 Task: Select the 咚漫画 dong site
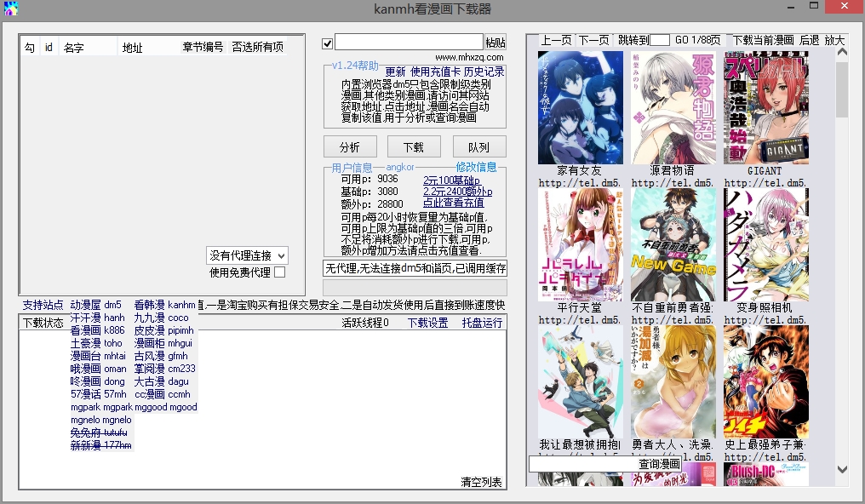98,381
